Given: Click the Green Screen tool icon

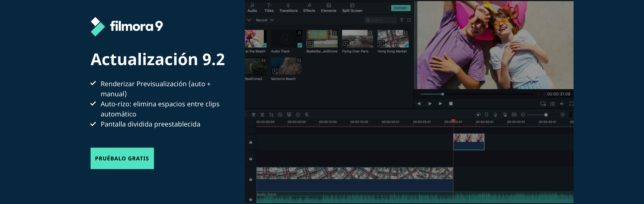Looking at the screenshot, I should tap(289, 115).
